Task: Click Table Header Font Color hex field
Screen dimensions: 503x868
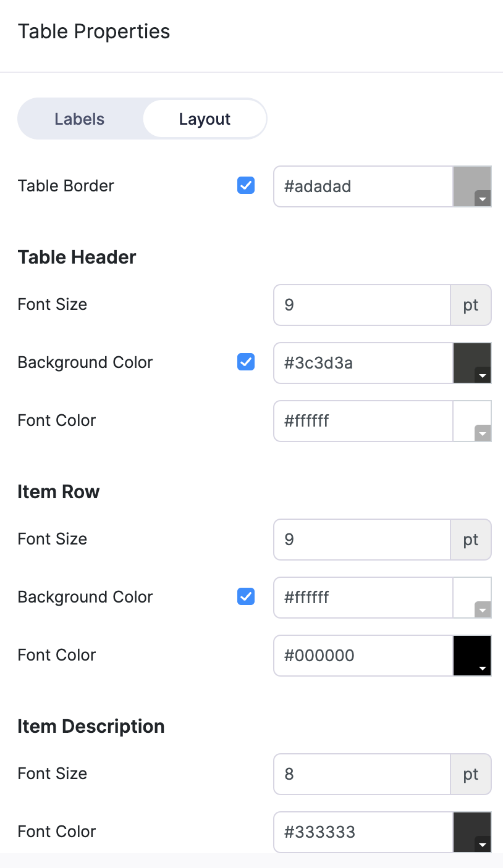Action: [363, 421]
